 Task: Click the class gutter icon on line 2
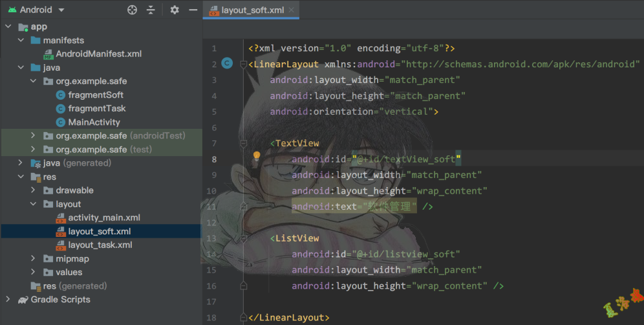tap(226, 63)
